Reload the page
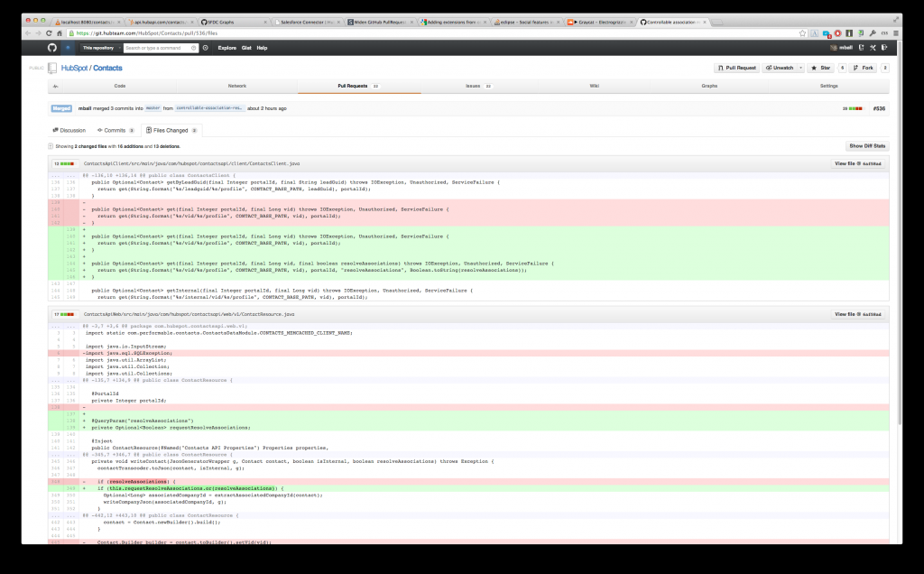The height and width of the screenshot is (574, 924). click(x=49, y=33)
